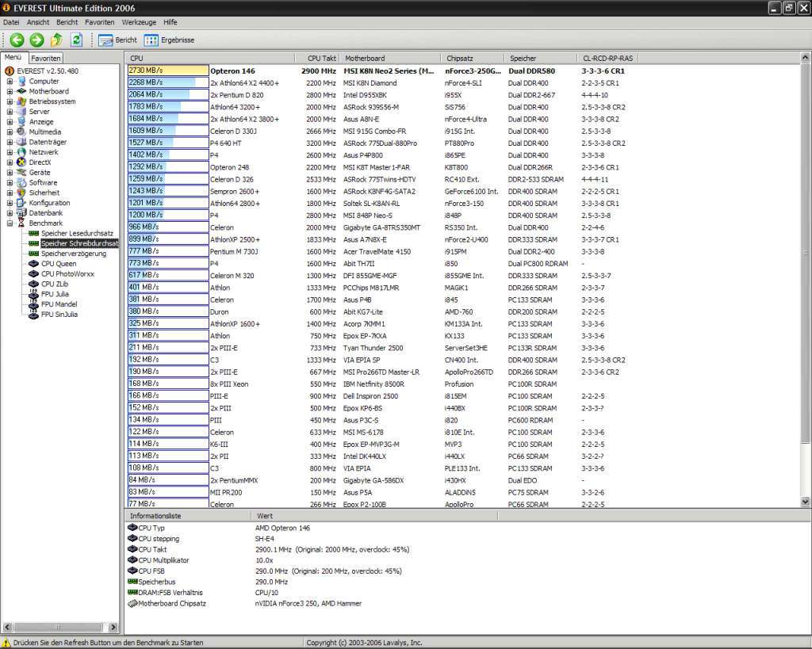Viewport: 812px width, 649px height.
Task: Switch to the Favoriten tab
Action: (45, 59)
